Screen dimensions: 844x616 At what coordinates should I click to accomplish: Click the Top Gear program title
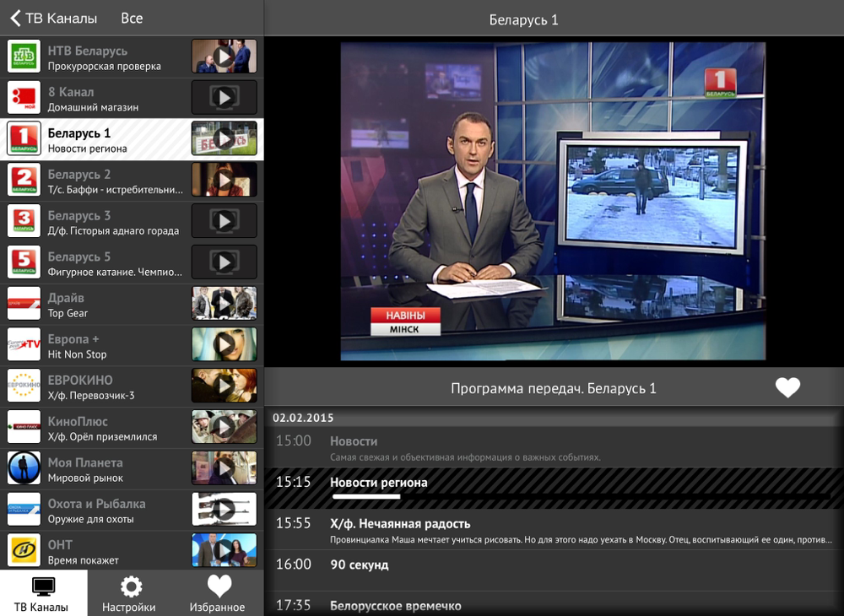point(68,313)
